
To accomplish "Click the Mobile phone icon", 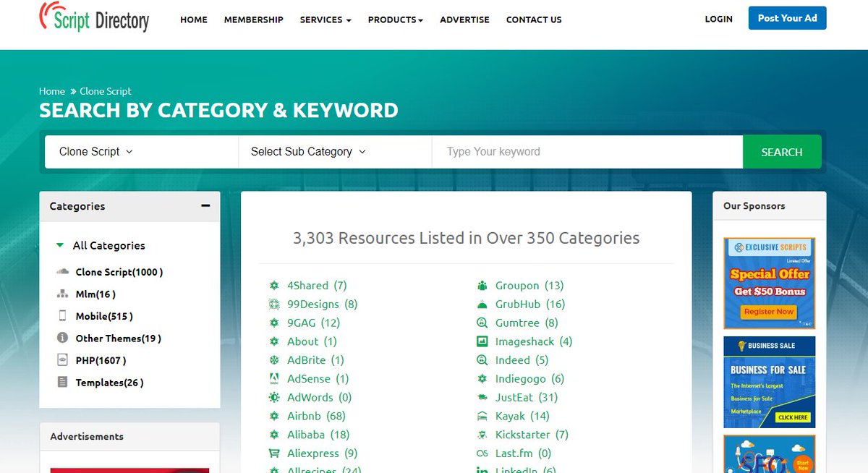I will (x=62, y=316).
